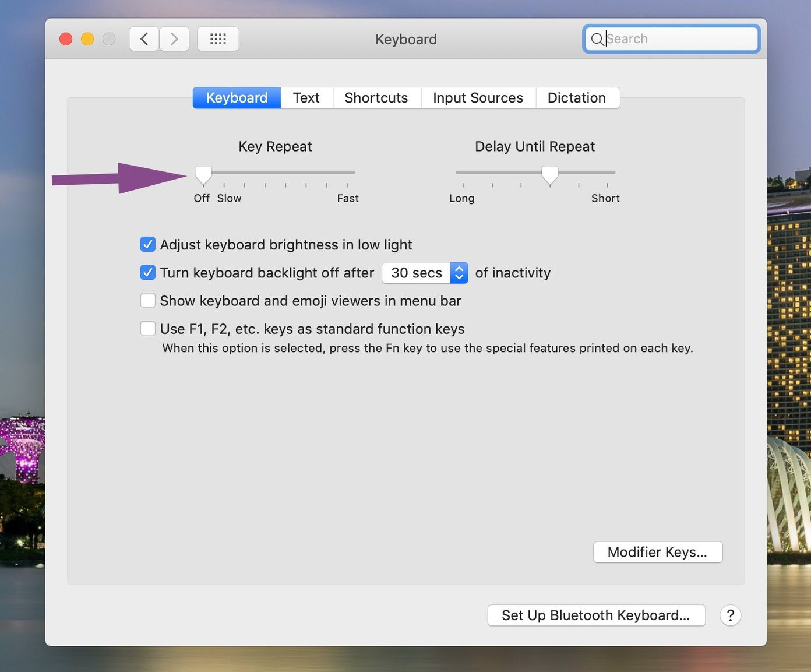Open help with the question mark button
The image size is (811, 672).
point(730,615)
